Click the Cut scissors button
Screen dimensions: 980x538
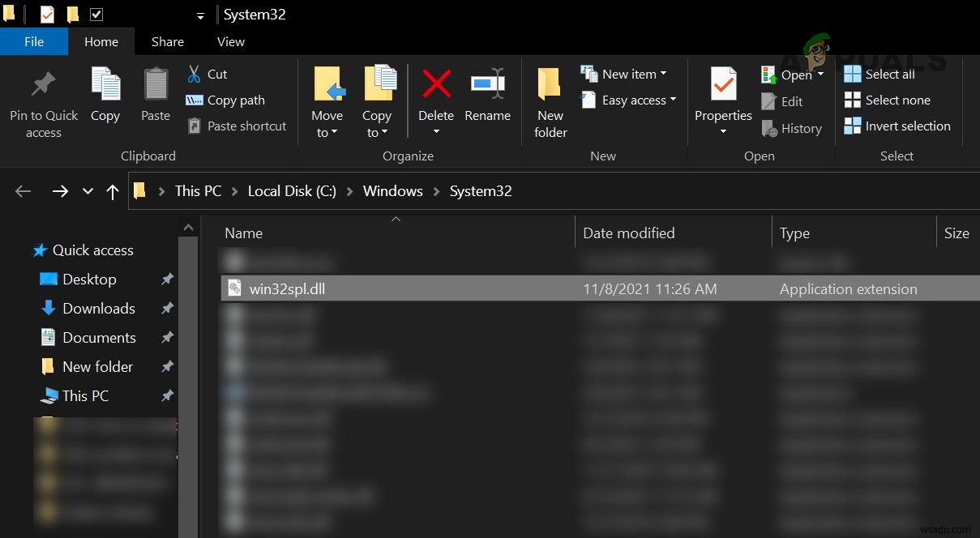[x=207, y=75]
